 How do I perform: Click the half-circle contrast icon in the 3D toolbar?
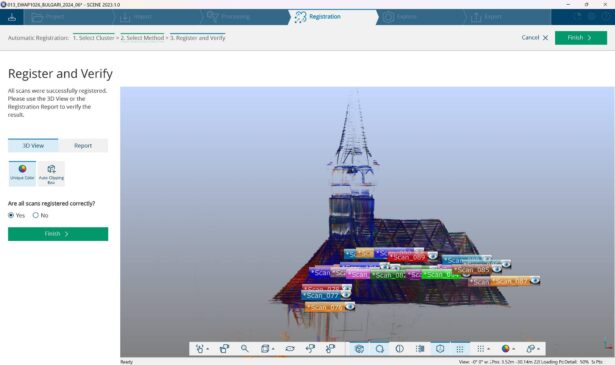pyautogui.click(x=400, y=349)
